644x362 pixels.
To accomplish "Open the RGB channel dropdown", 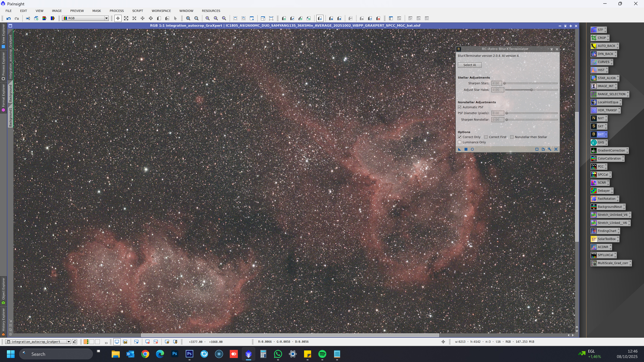I will point(106,18).
